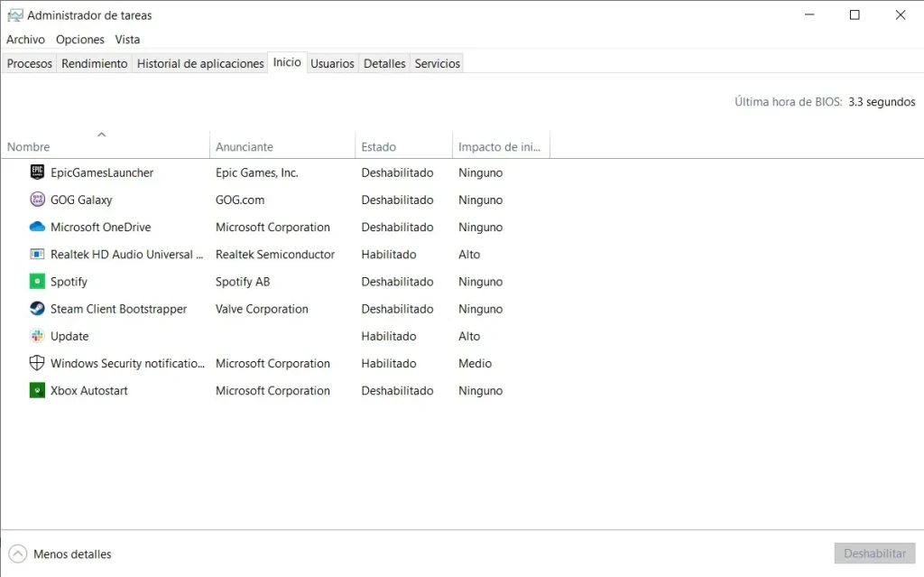Click Habilitado status in the Realtek row

click(x=389, y=255)
